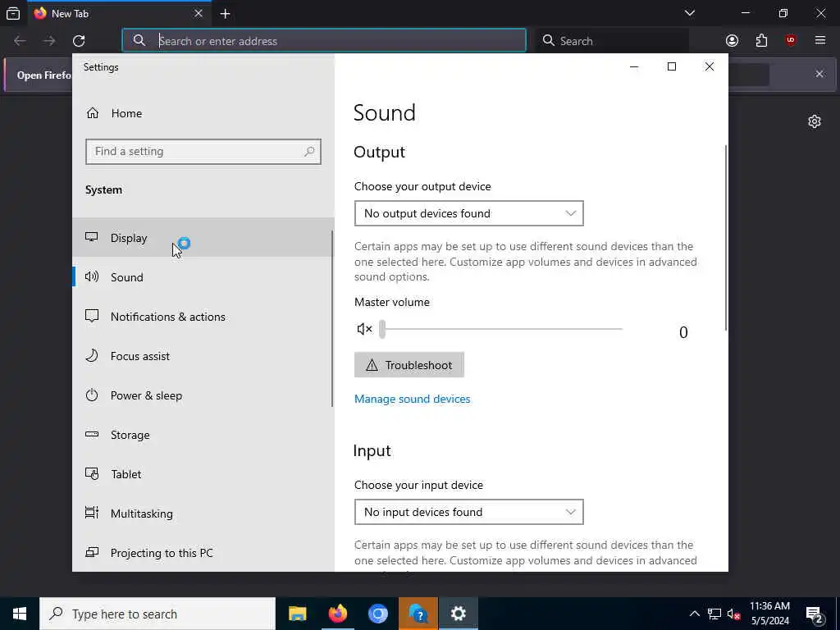Click the Master volume slider handle

[382, 329]
